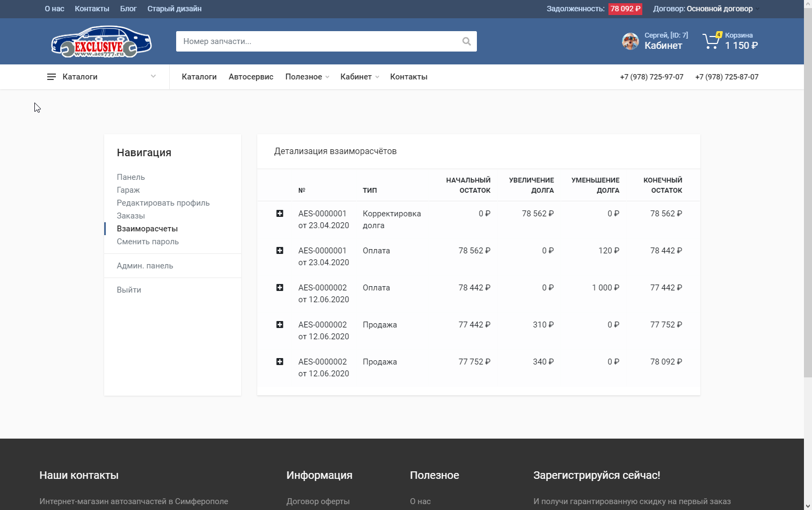Click the 78 092 ₽ debt badge
Screen dimensions: 812x510
tap(625, 9)
